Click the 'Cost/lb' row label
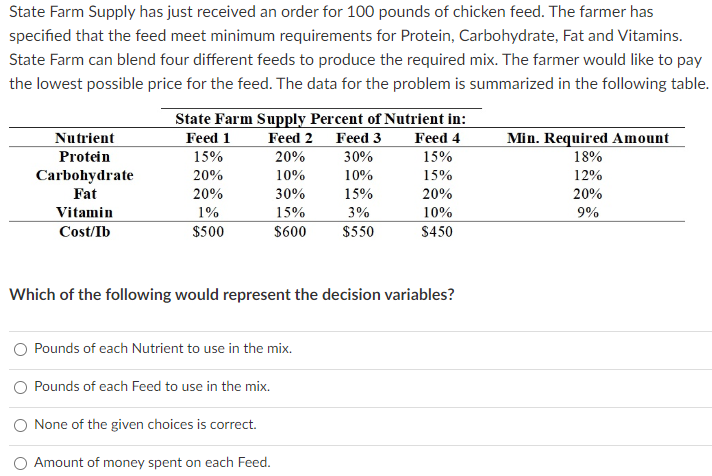Viewport: 712px width, 476px height. (85, 232)
